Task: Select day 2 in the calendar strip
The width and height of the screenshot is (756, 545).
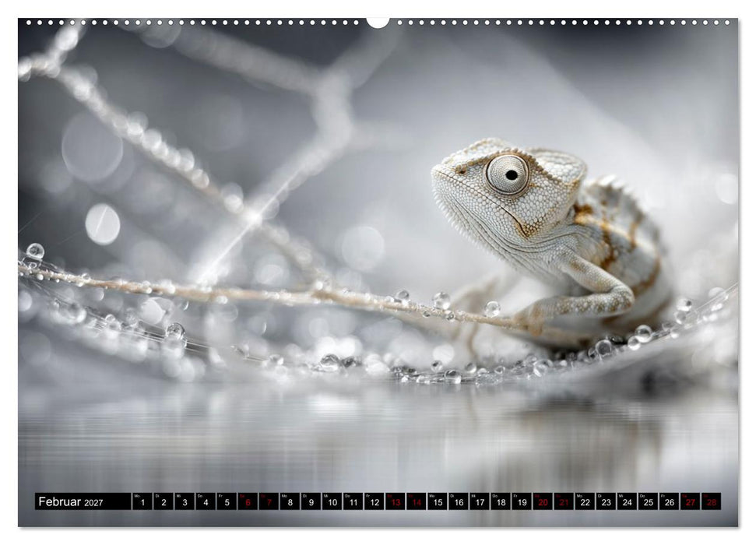Action: pos(164,501)
